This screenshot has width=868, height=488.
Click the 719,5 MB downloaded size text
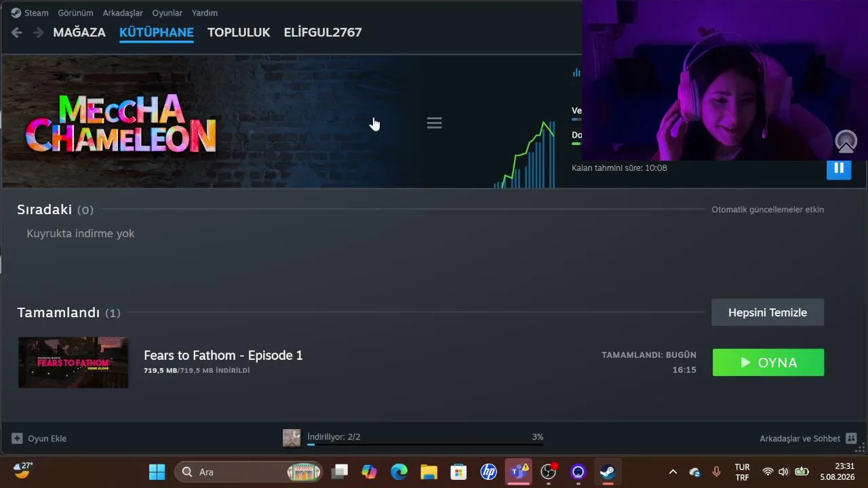pos(197,371)
